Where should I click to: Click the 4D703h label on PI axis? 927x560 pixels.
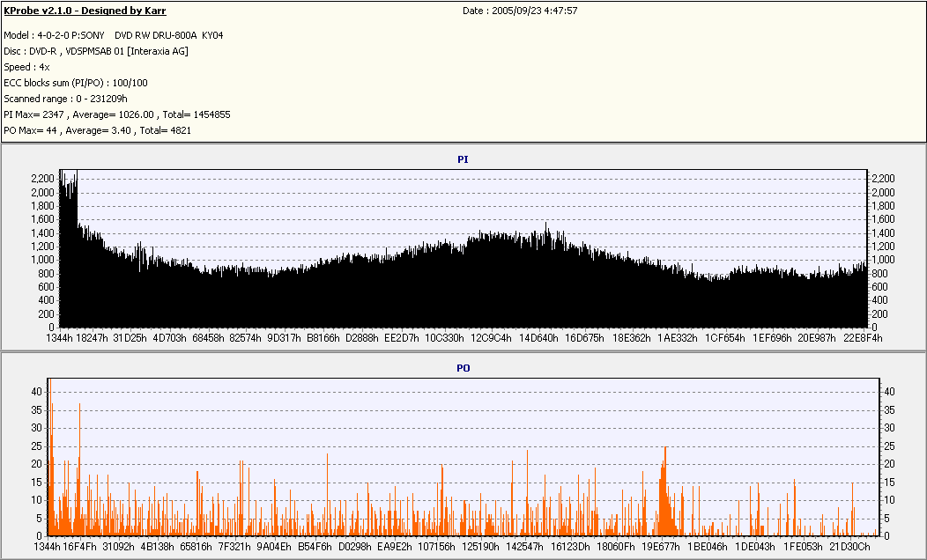[170, 337]
